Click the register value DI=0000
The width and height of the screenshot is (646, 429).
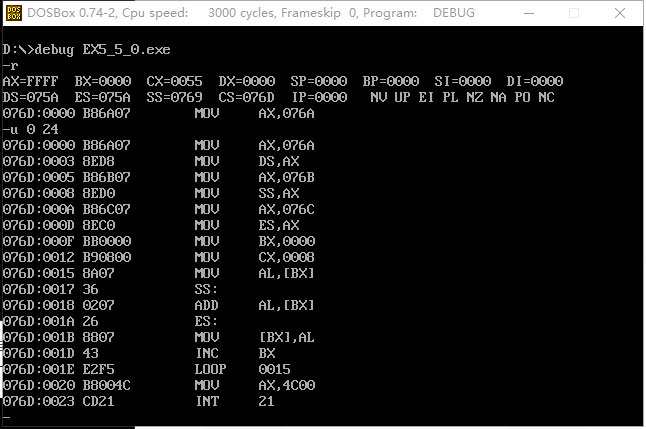point(534,81)
